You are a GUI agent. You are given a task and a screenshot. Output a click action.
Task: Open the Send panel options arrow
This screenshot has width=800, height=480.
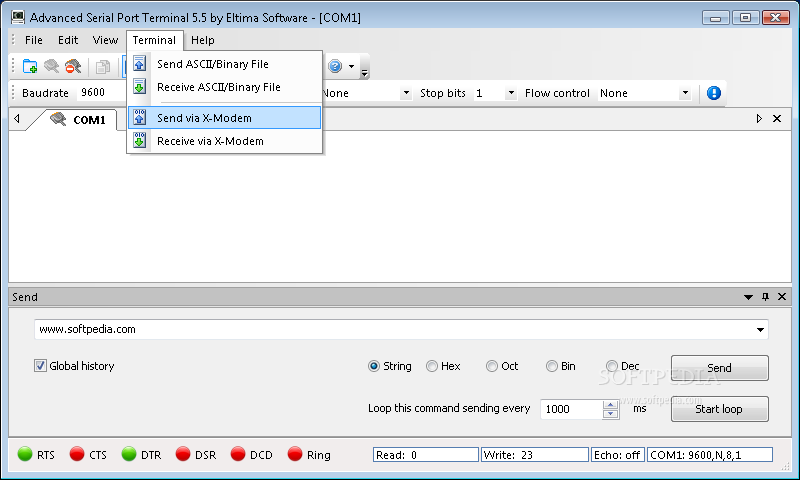pos(748,297)
